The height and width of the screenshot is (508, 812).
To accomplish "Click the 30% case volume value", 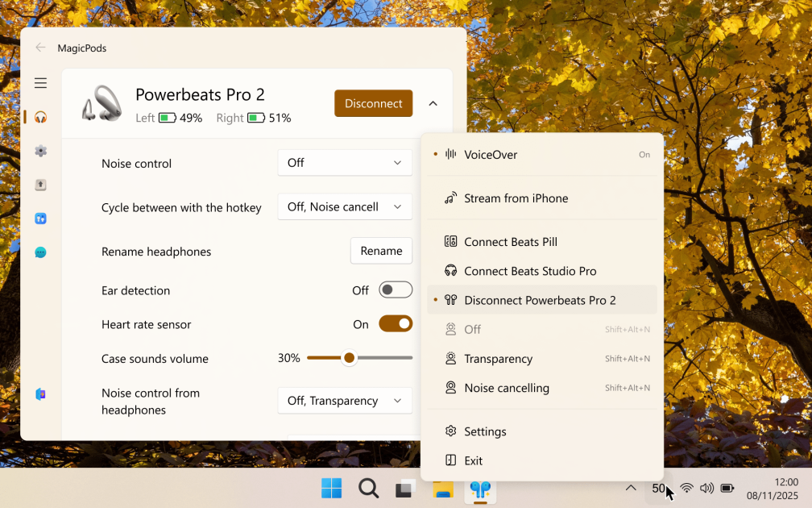I will [x=289, y=358].
